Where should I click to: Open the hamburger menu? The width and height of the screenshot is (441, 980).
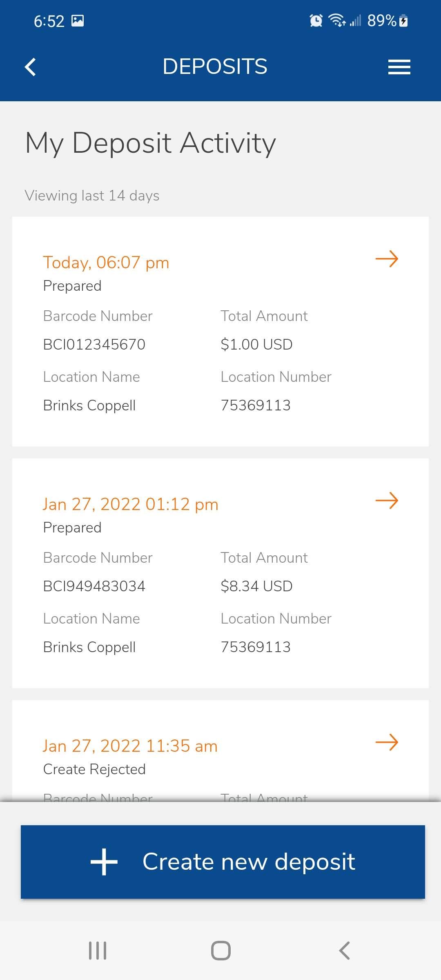pyautogui.click(x=399, y=67)
